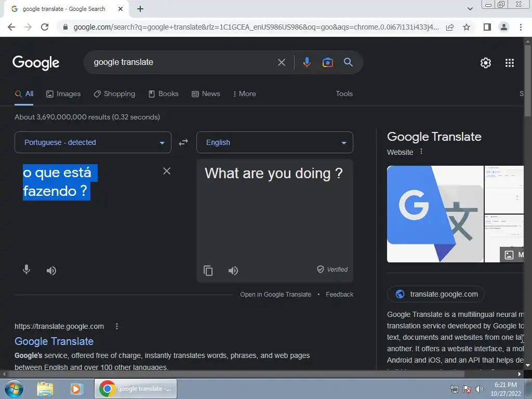Open the Chrome side panel
The height and width of the screenshot is (399, 532).
point(487,27)
